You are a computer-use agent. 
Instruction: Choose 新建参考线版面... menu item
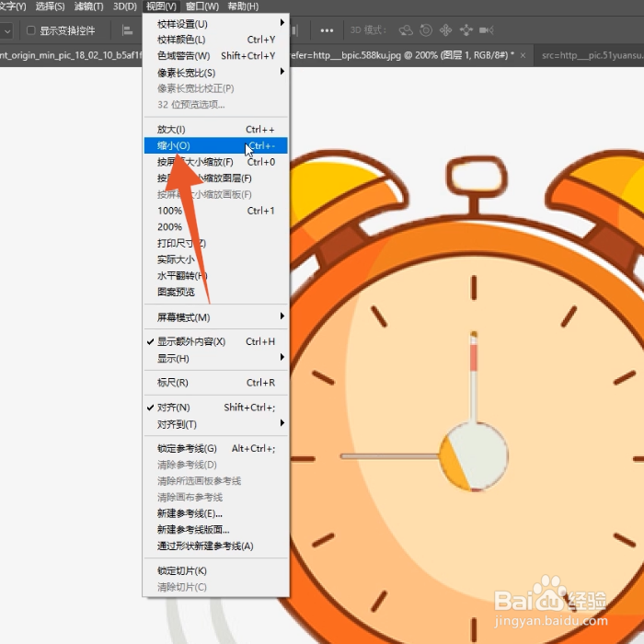[215, 529]
